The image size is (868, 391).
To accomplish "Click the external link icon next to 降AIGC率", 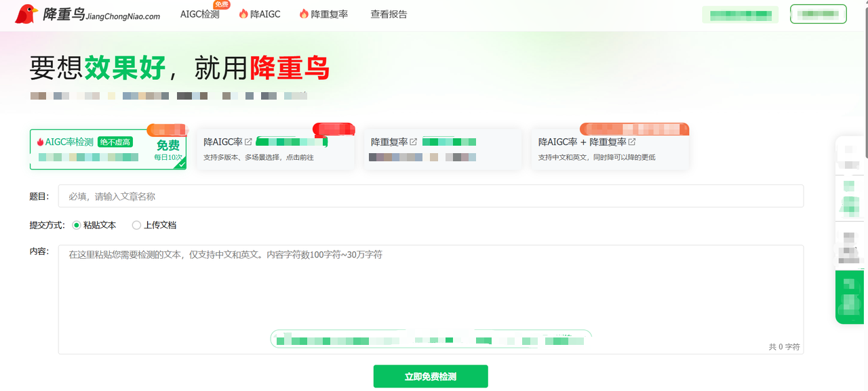I will point(249,142).
